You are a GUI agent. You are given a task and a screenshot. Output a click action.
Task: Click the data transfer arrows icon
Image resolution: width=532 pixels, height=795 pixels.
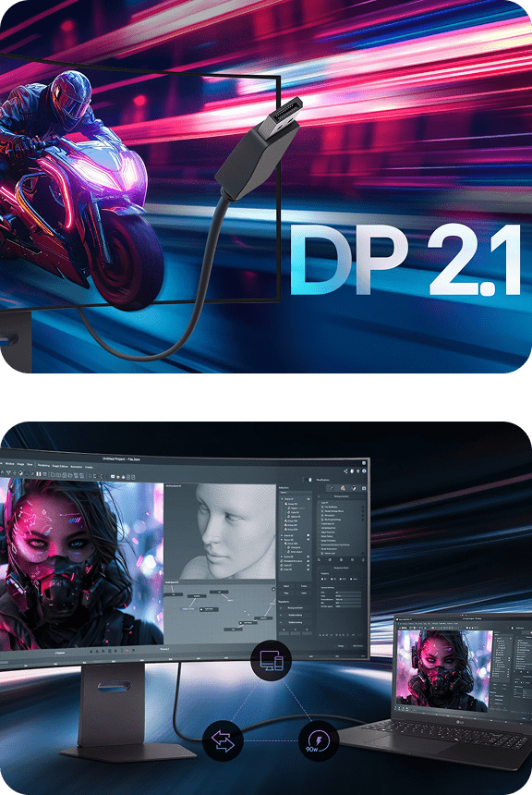(x=223, y=740)
